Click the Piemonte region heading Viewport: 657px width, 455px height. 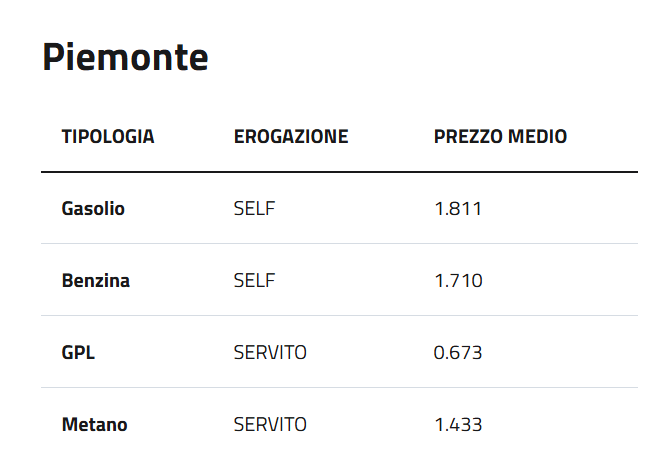point(125,58)
